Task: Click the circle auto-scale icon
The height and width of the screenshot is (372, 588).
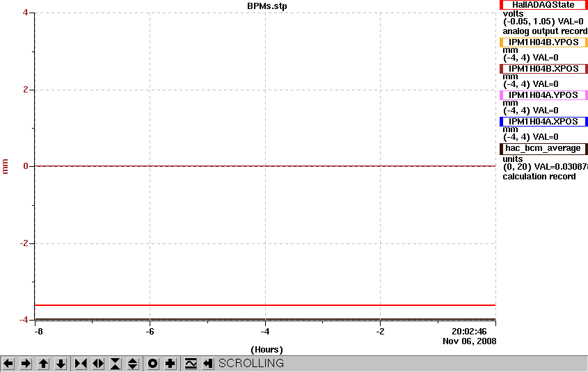Action: [x=153, y=364]
